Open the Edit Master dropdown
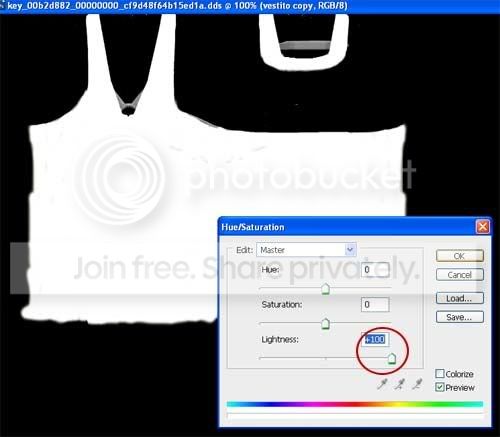 click(x=306, y=250)
